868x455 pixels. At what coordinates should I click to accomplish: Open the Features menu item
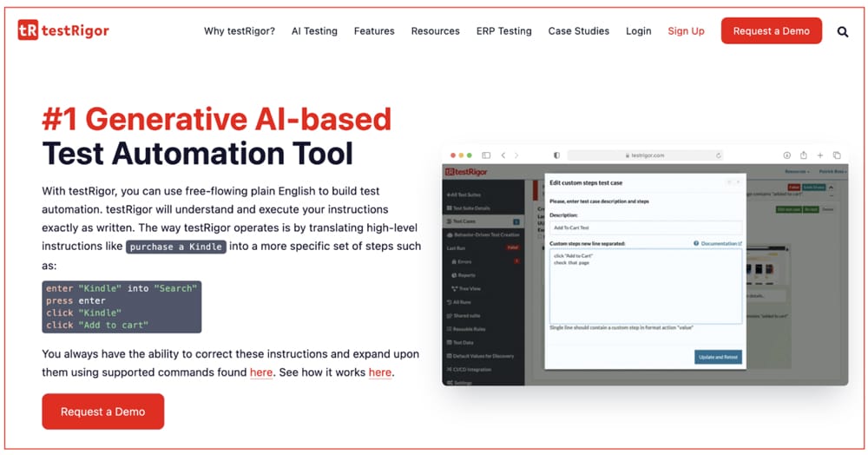pos(374,31)
